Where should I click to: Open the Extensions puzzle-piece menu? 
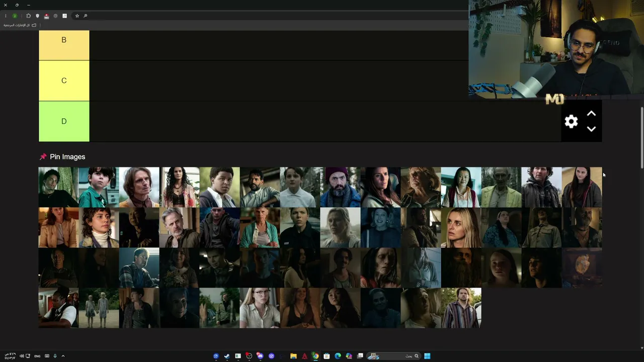28,16
